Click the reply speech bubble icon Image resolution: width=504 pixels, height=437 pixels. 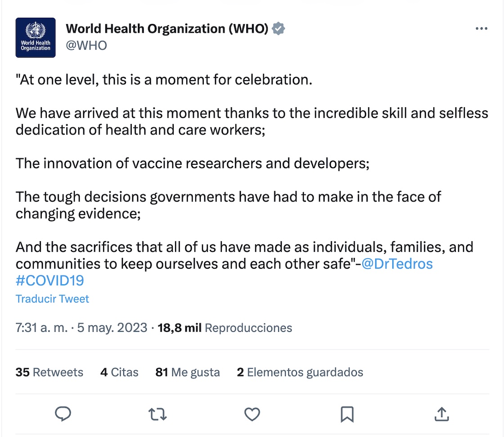(63, 414)
